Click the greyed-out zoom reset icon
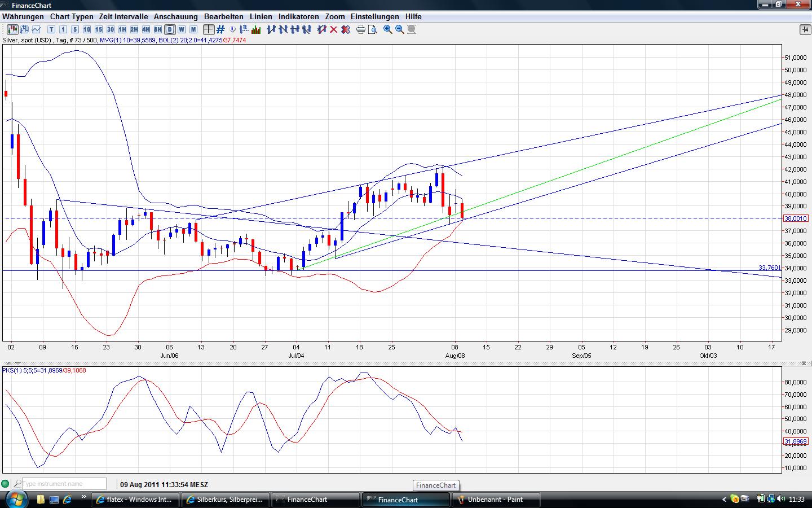The width and height of the screenshot is (812, 508). [412, 29]
